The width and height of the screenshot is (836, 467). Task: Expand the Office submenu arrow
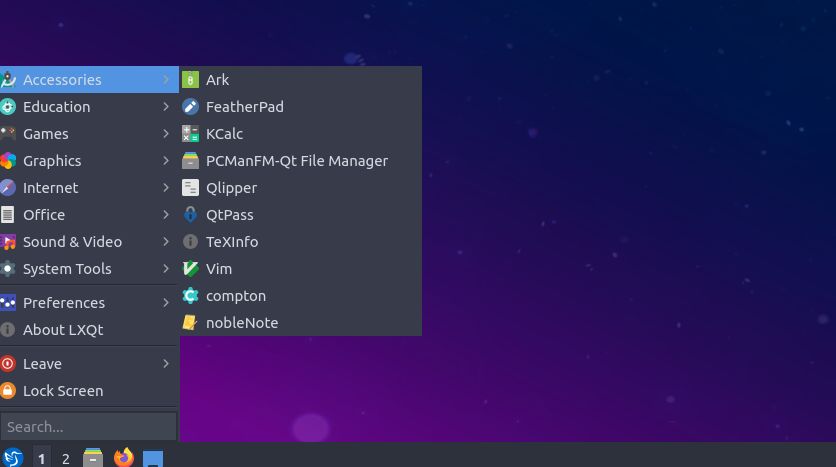click(x=166, y=214)
